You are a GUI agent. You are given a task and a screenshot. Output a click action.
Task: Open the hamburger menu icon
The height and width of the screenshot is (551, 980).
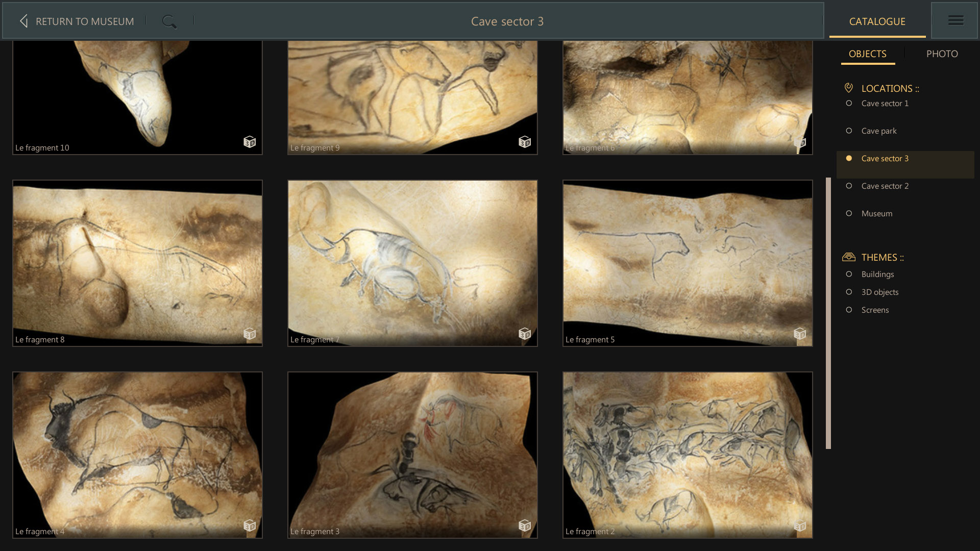pos(955,20)
